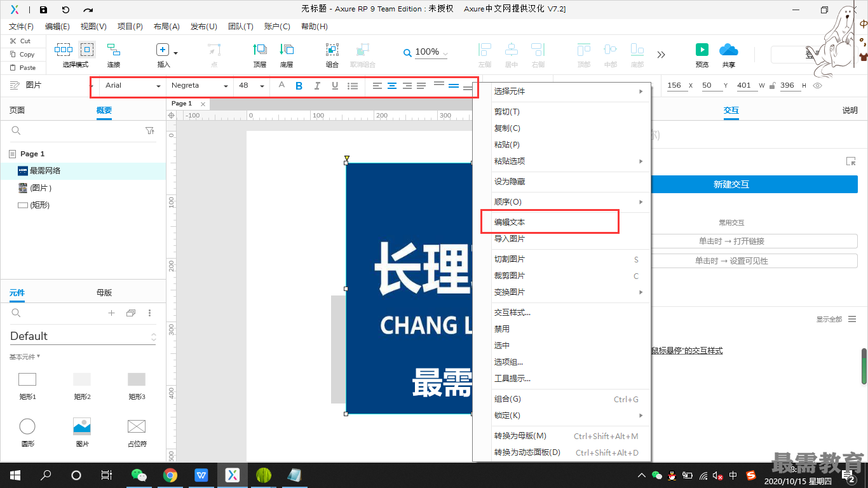Toggle the aspect ratio lock icon

(x=772, y=86)
